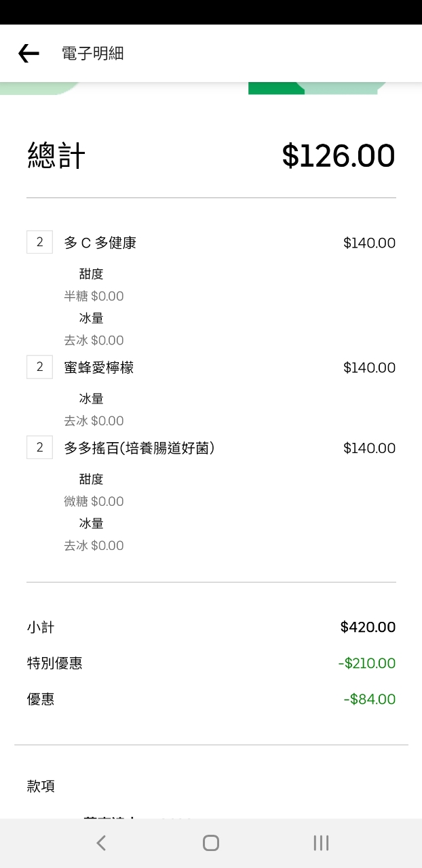Tap quantity box for 多C多健康
The height and width of the screenshot is (868, 422).
coord(39,242)
